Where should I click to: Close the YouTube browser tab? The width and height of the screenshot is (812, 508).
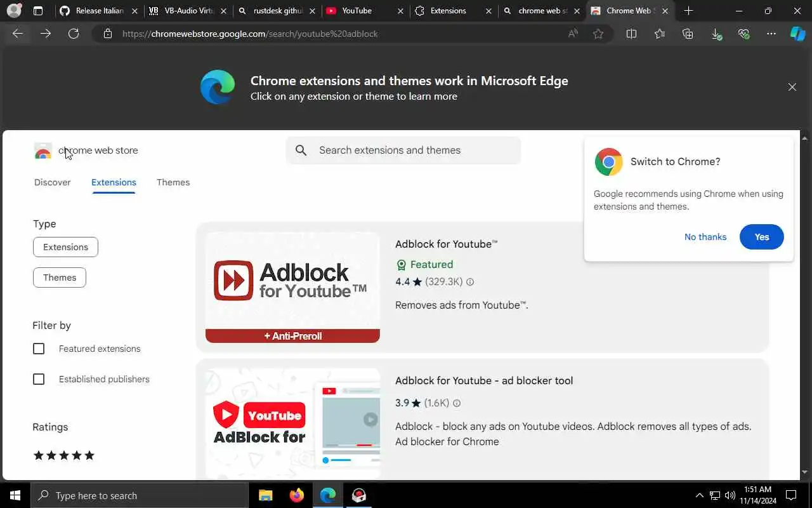click(x=400, y=11)
